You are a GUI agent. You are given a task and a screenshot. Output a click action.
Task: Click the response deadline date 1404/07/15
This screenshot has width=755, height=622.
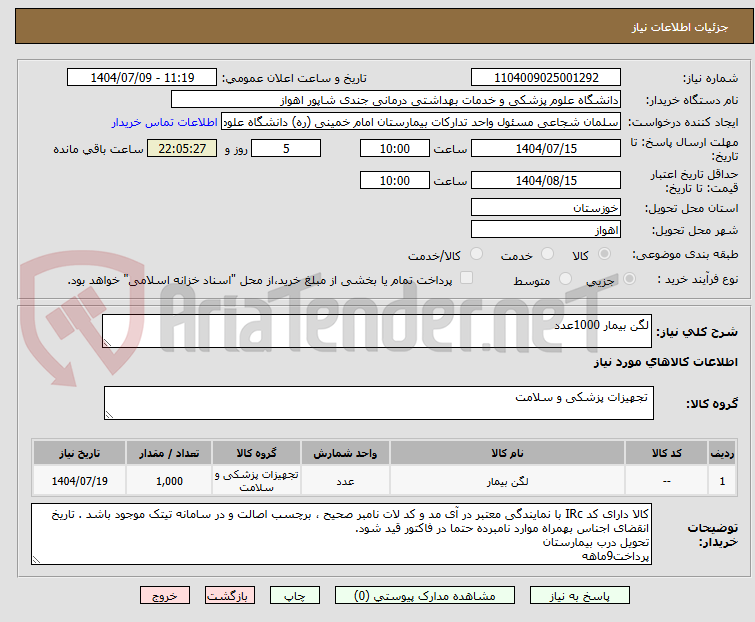(546, 148)
